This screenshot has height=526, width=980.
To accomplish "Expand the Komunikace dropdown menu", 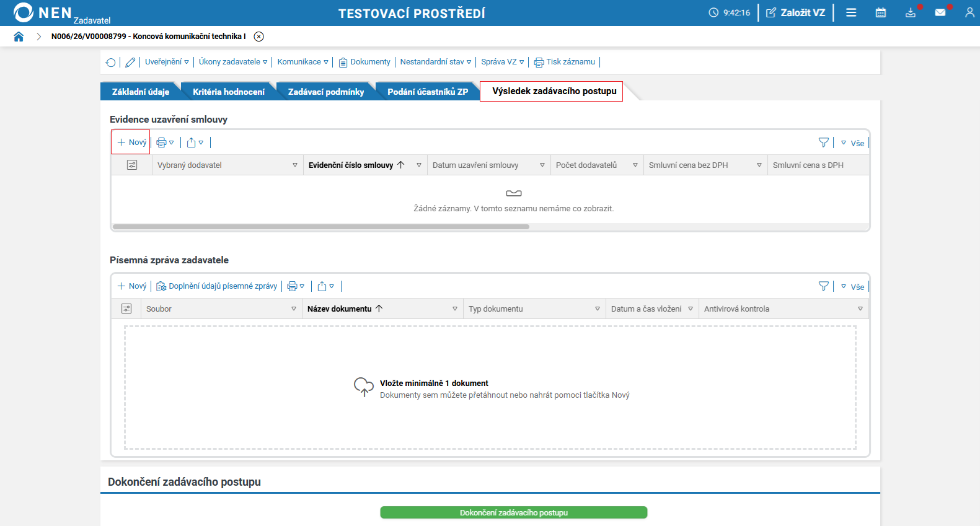I will point(302,62).
